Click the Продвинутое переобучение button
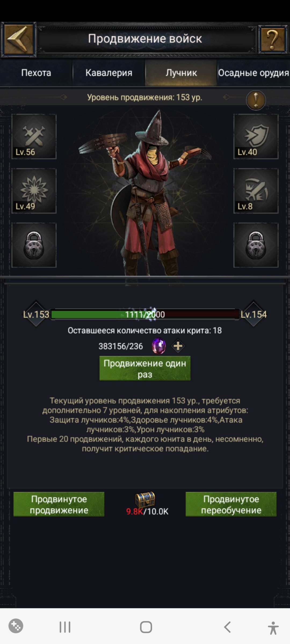 pos(231,504)
